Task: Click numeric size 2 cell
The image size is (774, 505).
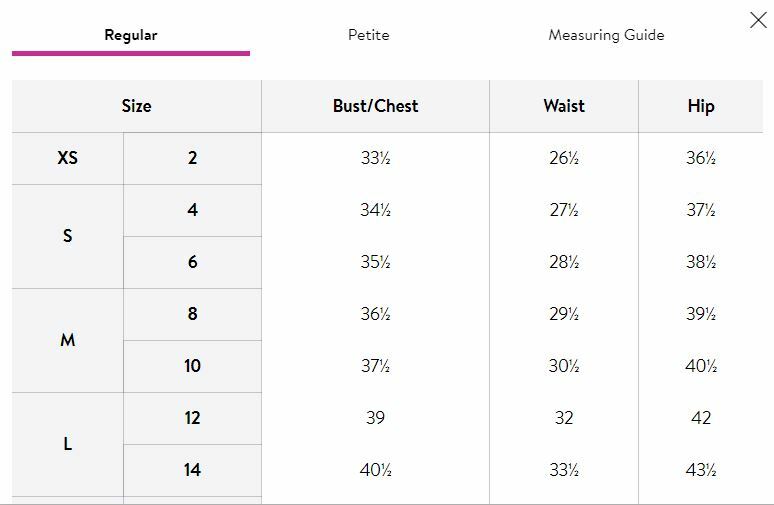Action: (193, 158)
